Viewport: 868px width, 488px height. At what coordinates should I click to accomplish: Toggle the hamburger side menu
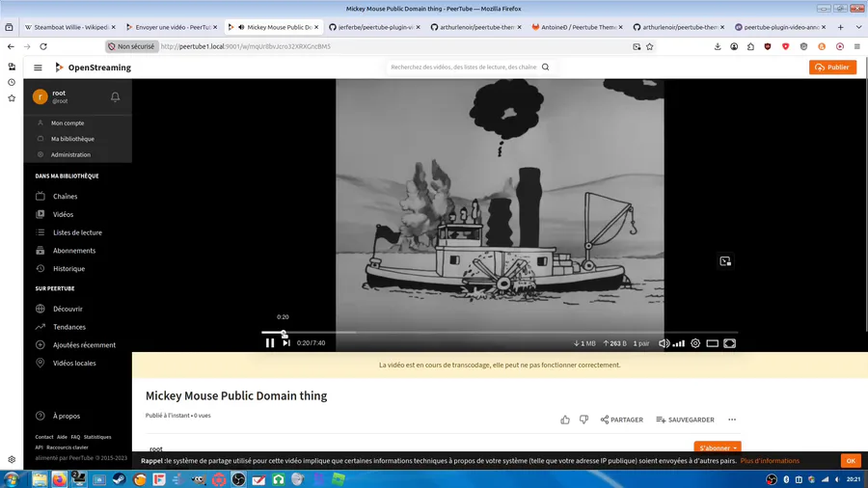[x=38, y=68]
